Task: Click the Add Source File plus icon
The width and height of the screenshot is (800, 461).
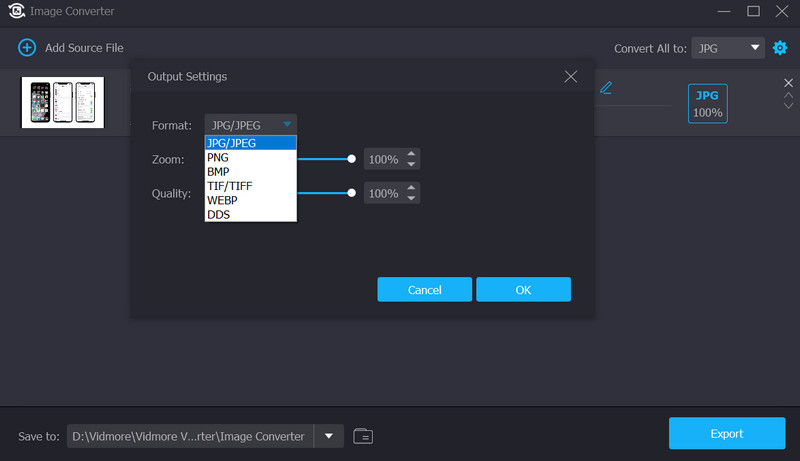Action: click(27, 48)
